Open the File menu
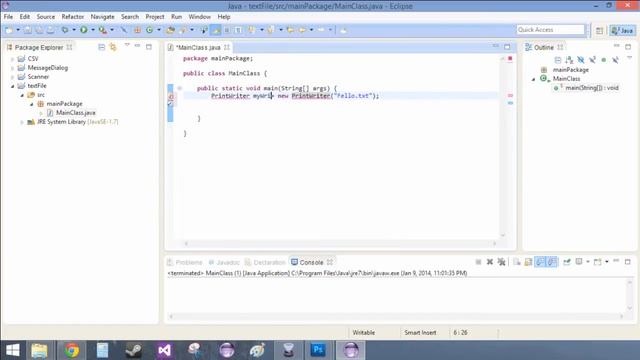This screenshot has width=640, height=360. tap(8, 17)
